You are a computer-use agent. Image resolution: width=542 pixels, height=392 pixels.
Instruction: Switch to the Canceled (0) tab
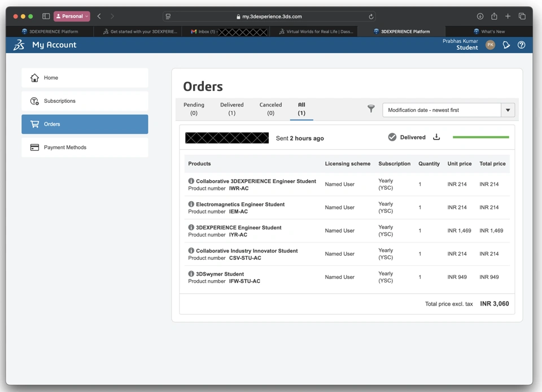[x=270, y=109]
